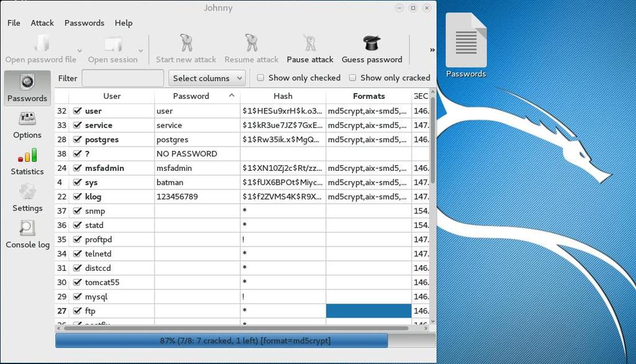Open the Settings sidebar panel
This screenshot has width=636, height=364.
pyautogui.click(x=27, y=198)
